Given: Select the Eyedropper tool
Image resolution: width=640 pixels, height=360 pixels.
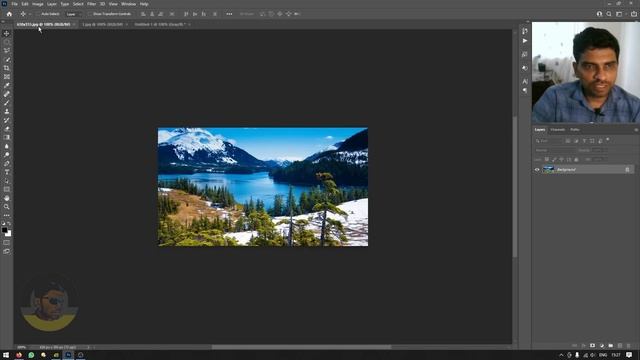Looking at the screenshot, I should tap(7, 85).
